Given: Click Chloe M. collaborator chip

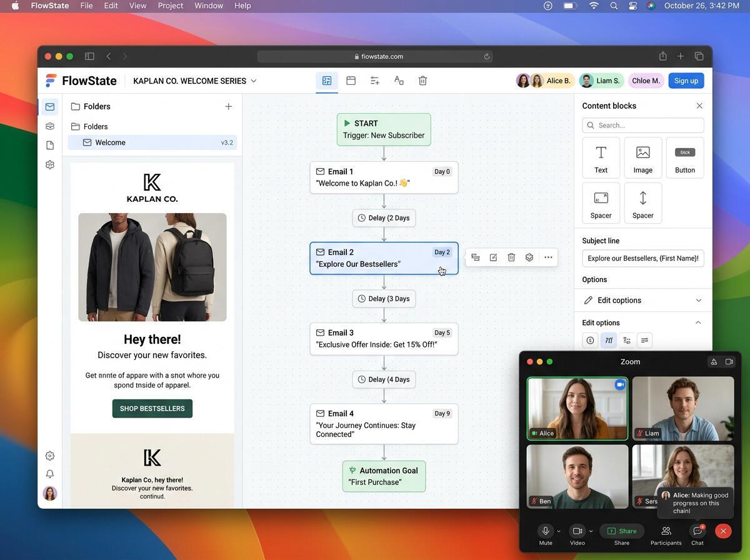Looking at the screenshot, I should [646, 81].
